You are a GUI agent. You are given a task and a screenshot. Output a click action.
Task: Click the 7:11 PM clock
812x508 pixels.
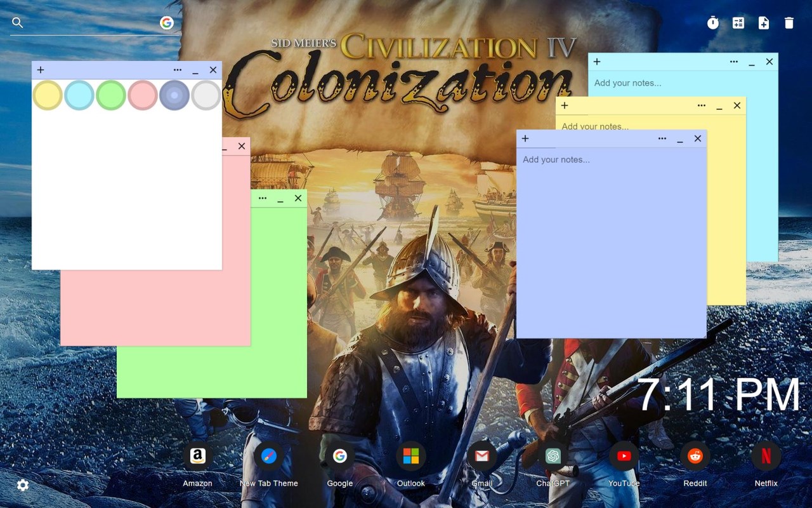point(719,395)
